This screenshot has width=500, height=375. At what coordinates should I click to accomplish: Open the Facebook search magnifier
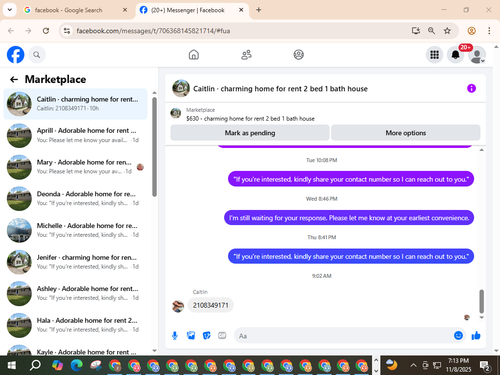37,55
